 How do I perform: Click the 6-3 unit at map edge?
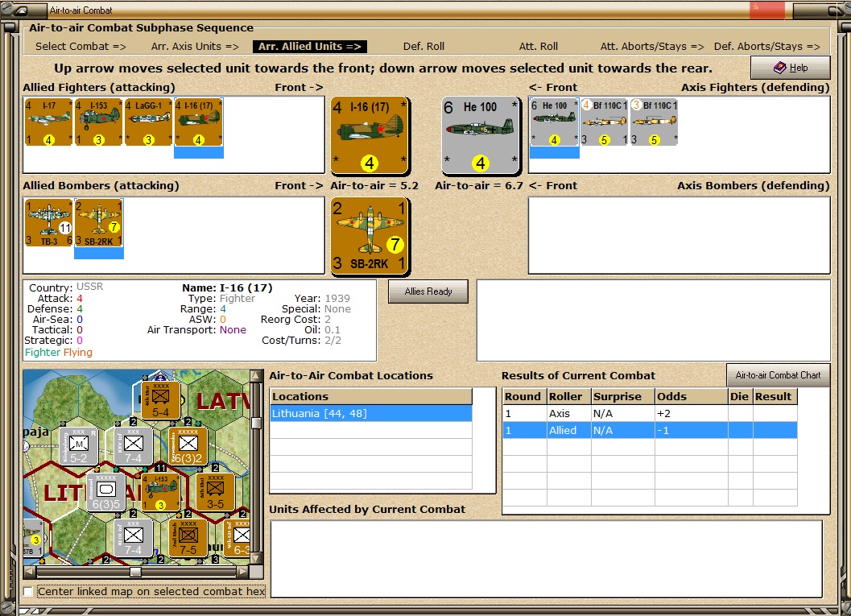point(238,539)
